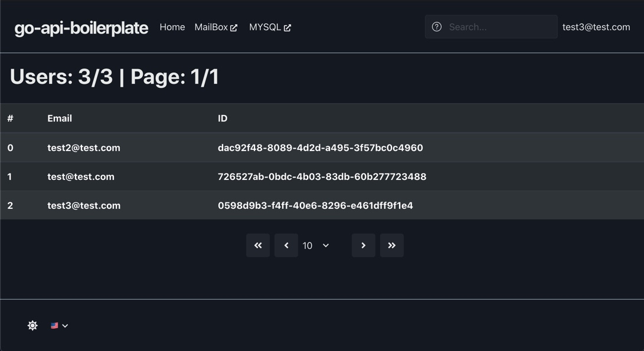Select the test2@test.com user row
Screen dimensions: 644x351
(x=322, y=147)
